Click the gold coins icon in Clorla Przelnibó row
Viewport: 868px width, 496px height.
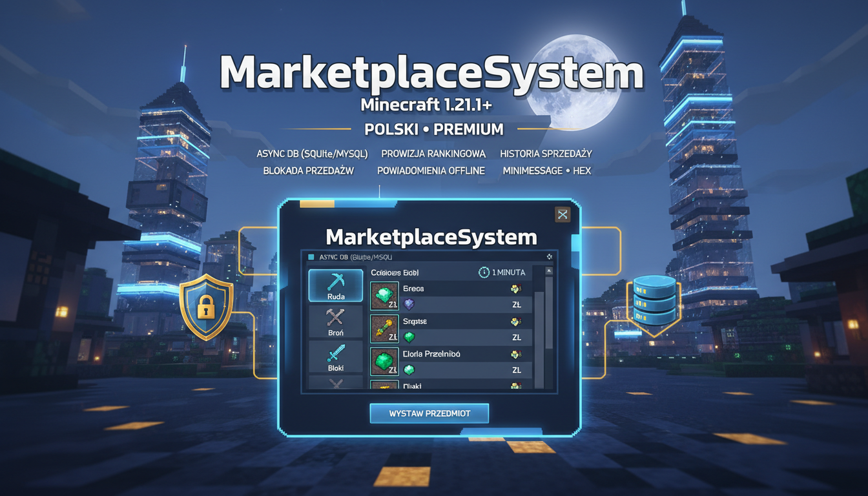[x=515, y=355]
